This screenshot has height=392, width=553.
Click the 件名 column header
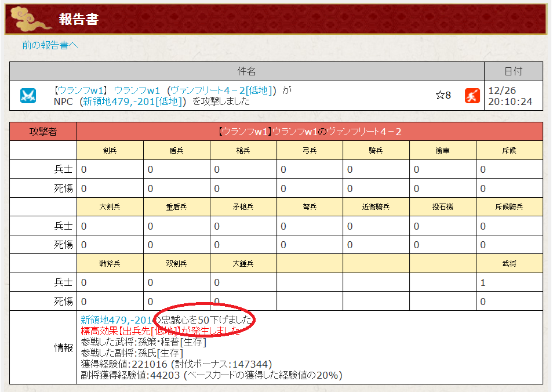click(246, 71)
